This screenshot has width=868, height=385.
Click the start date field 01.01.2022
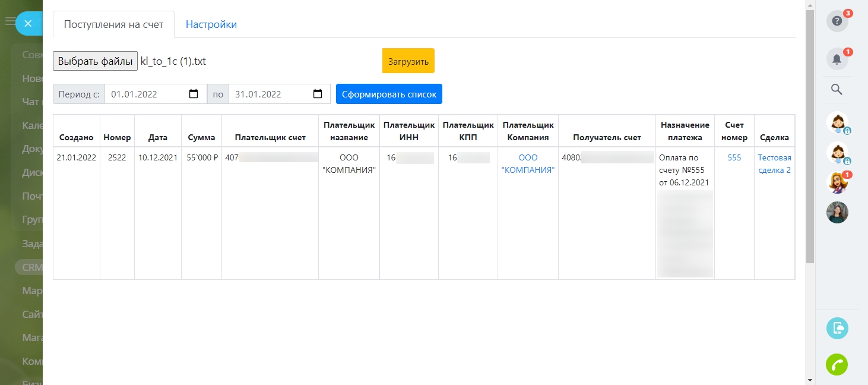pyautogui.click(x=145, y=94)
